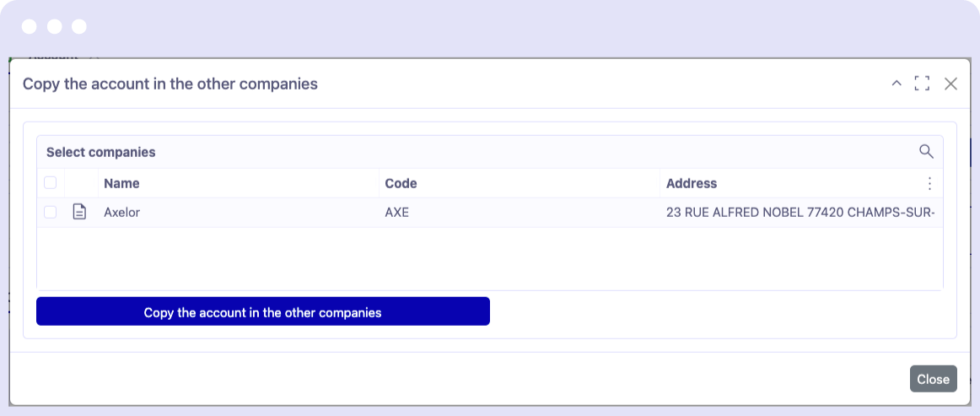Check the Axelor company checkbox

tap(51, 213)
